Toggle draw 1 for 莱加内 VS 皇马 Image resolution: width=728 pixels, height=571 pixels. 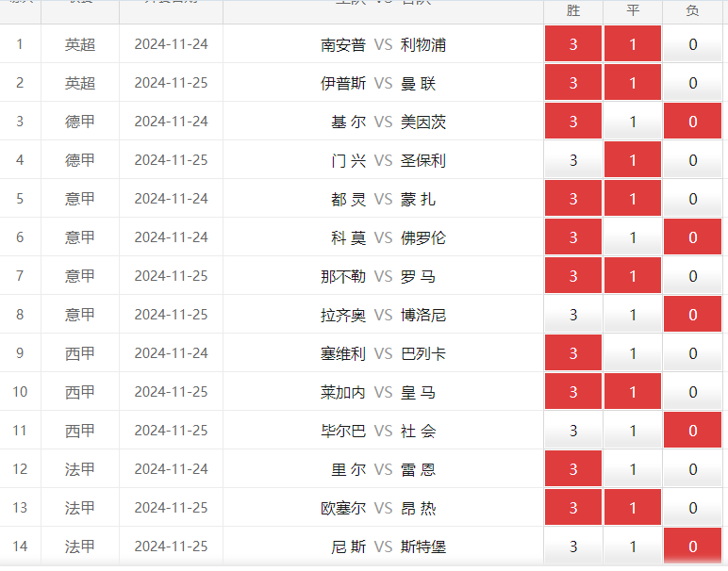click(633, 391)
